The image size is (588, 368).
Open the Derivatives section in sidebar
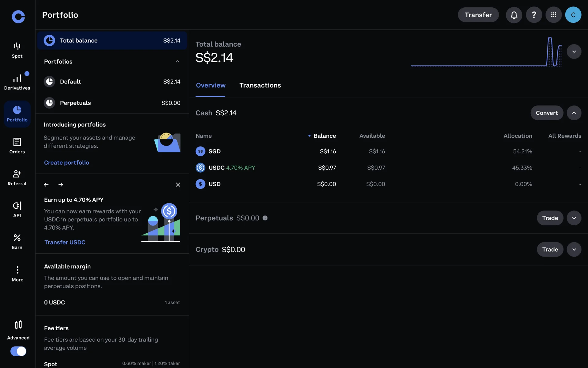coord(17,82)
